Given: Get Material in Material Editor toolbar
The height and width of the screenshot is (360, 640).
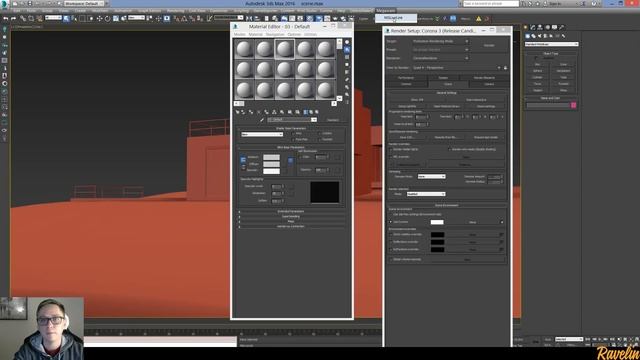Looking at the screenshot, I should point(237,112).
